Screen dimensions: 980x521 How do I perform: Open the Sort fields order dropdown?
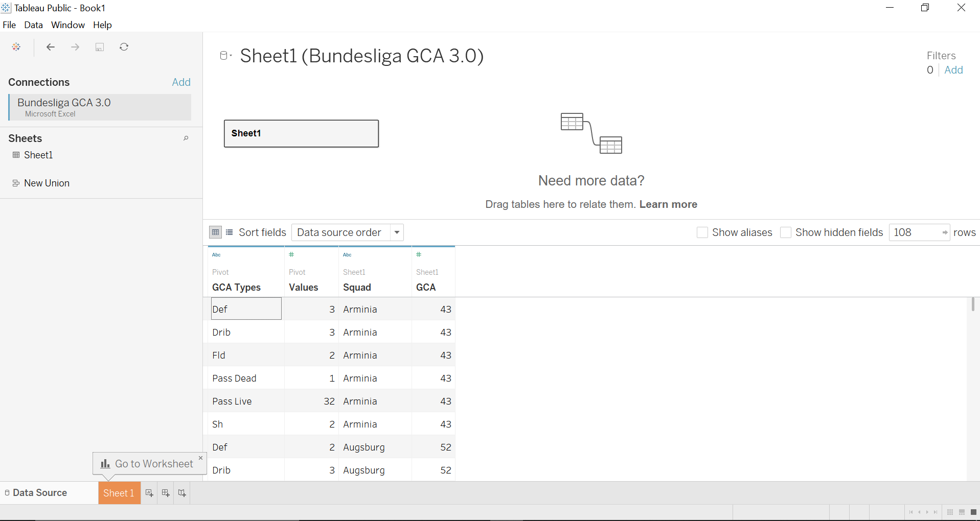[x=348, y=232]
